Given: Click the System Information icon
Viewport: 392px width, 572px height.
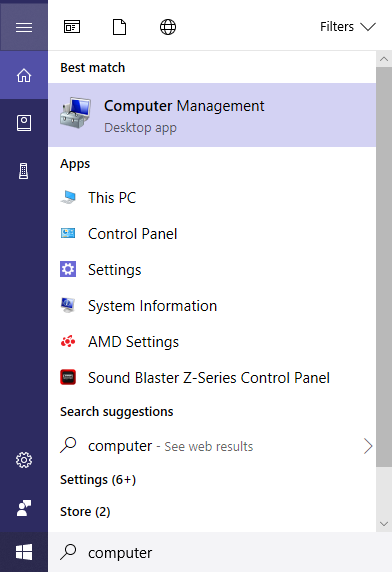Looking at the screenshot, I should [68, 305].
